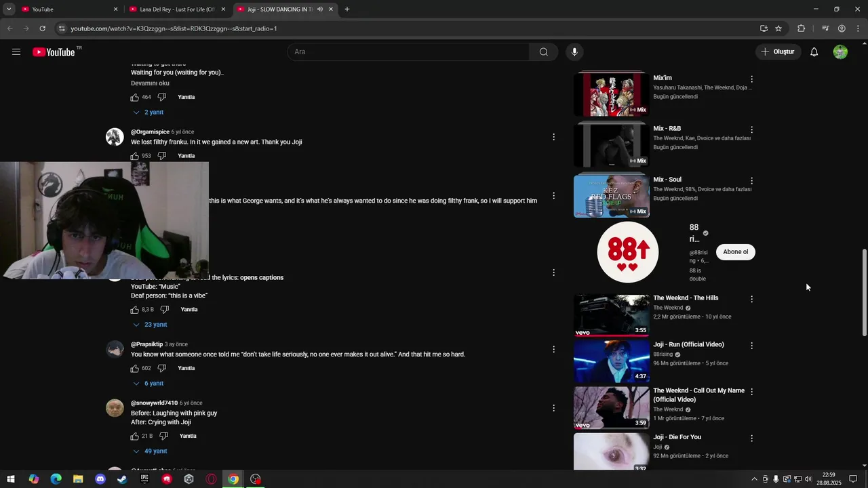The height and width of the screenshot is (488, 868).
Task: Open the YouTube guide hamburger menu
Action: (x=16, y=52)
